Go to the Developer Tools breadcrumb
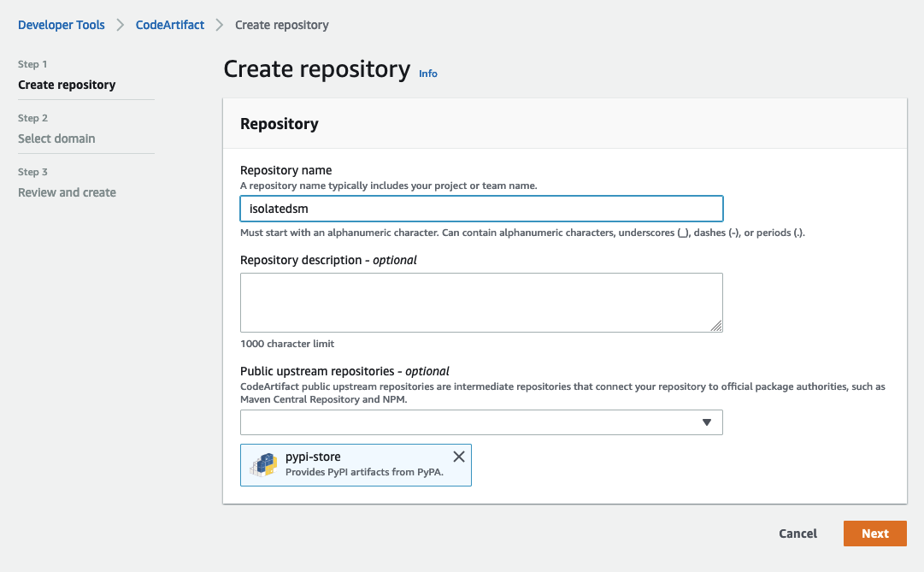The height and width of the screenshot is (572, 924). coord(62,25)
